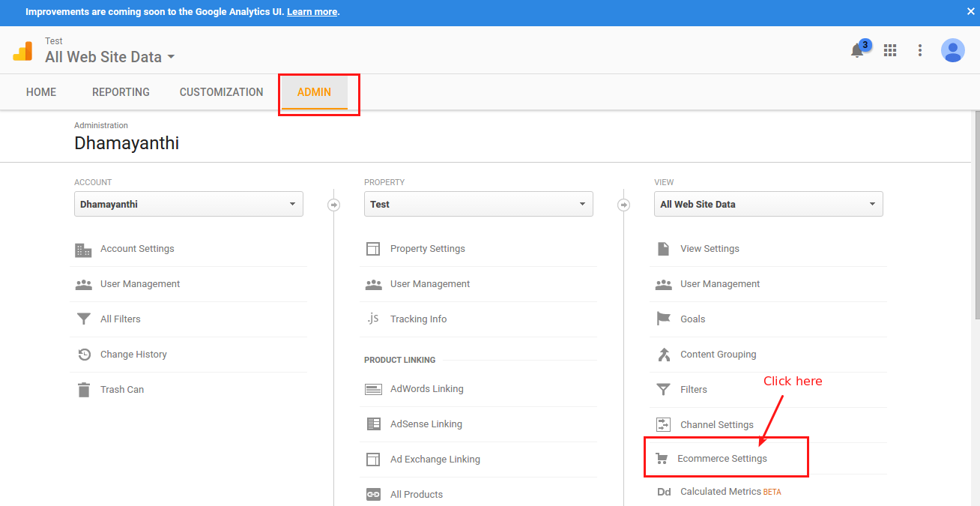The height and width of the screenshot is (506, 980).
Task: Open All Filters under Account
Action: tap(121, 319)
